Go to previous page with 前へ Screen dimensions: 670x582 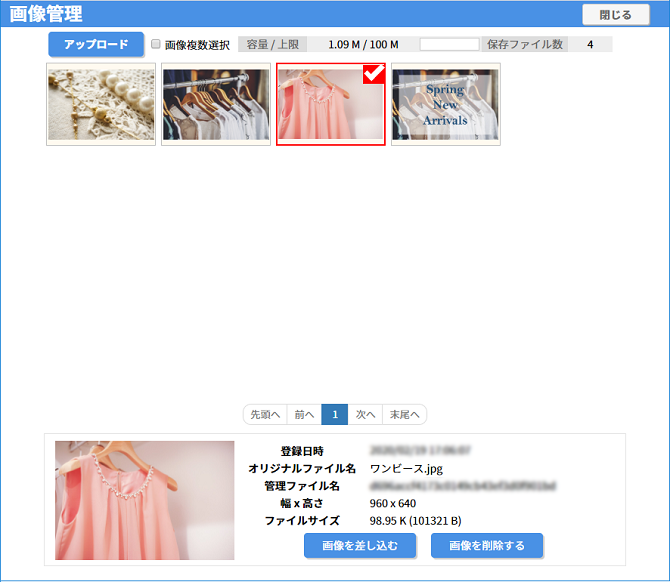(304, 414)
